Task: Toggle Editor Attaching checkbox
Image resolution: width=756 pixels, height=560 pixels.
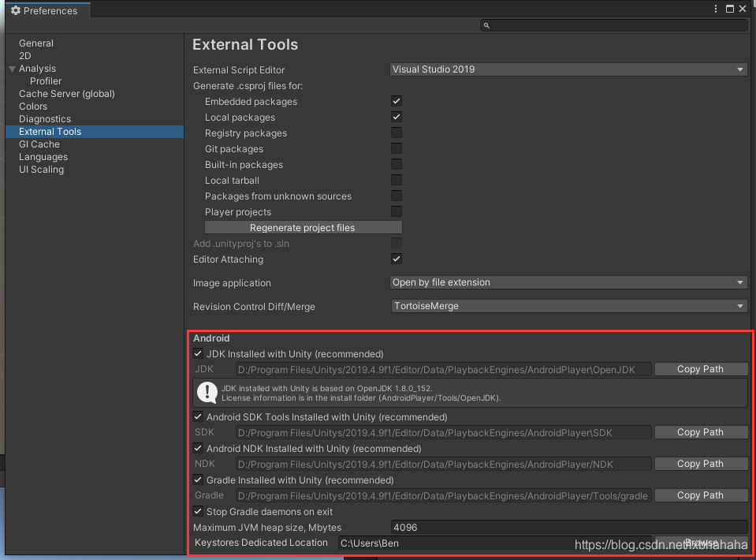Action: click(x=397, y=259)
